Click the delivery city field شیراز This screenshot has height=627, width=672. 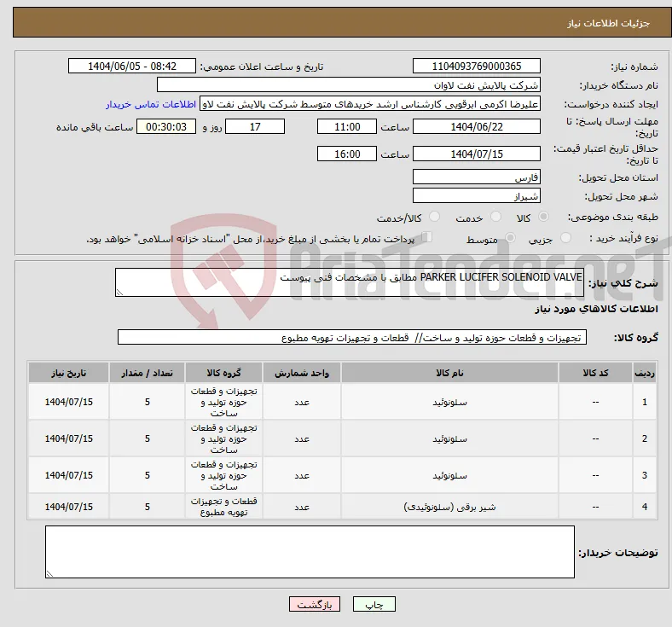click(x=476, y=196)
